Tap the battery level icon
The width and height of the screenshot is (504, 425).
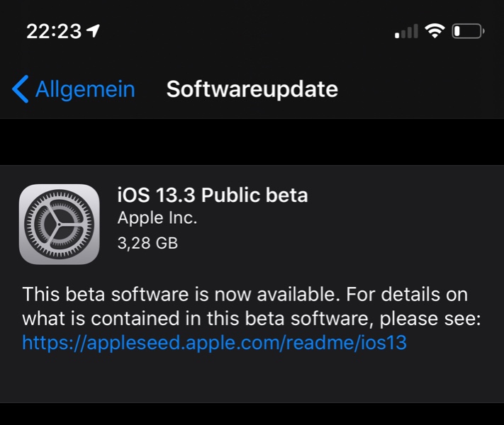(468, 31)
